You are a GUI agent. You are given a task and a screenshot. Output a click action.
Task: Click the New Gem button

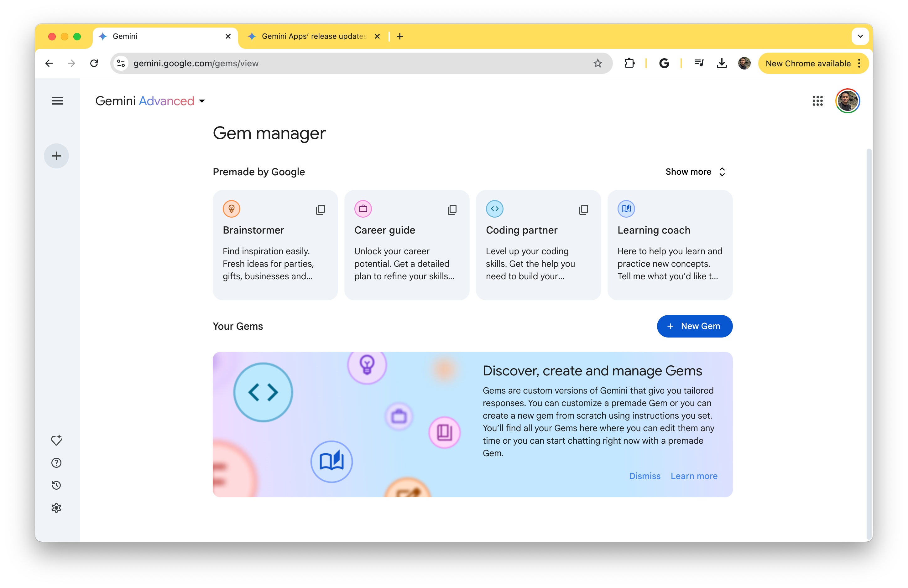click(695, 326)
